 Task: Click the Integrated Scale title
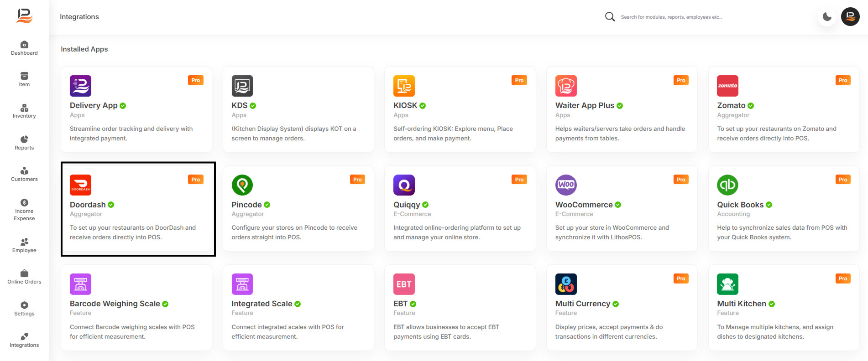261,304
